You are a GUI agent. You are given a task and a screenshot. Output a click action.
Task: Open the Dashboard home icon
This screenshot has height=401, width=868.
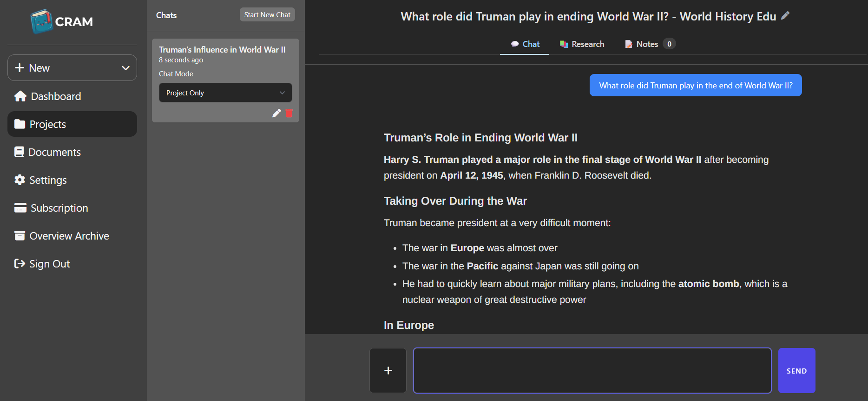coord(20,96)
